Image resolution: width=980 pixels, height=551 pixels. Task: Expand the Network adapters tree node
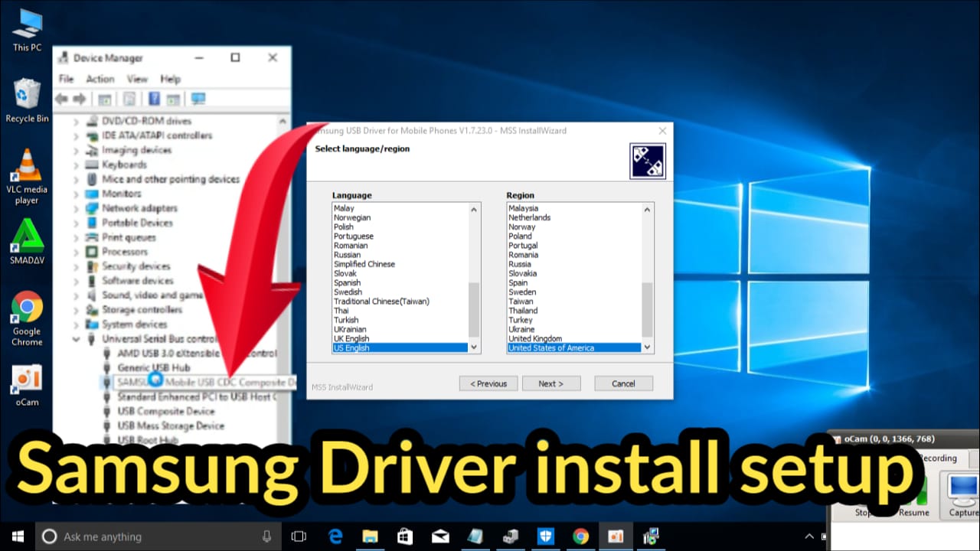click(76, 209)
